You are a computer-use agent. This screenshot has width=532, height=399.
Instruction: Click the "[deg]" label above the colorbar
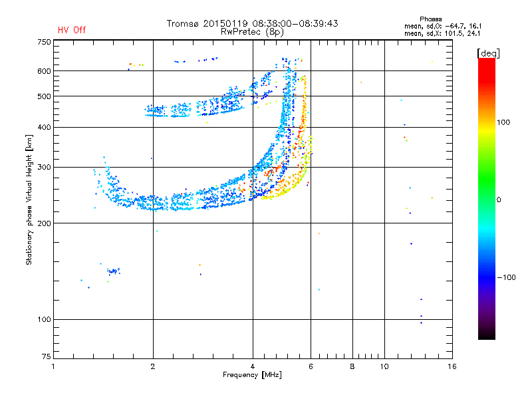[488, 53]
